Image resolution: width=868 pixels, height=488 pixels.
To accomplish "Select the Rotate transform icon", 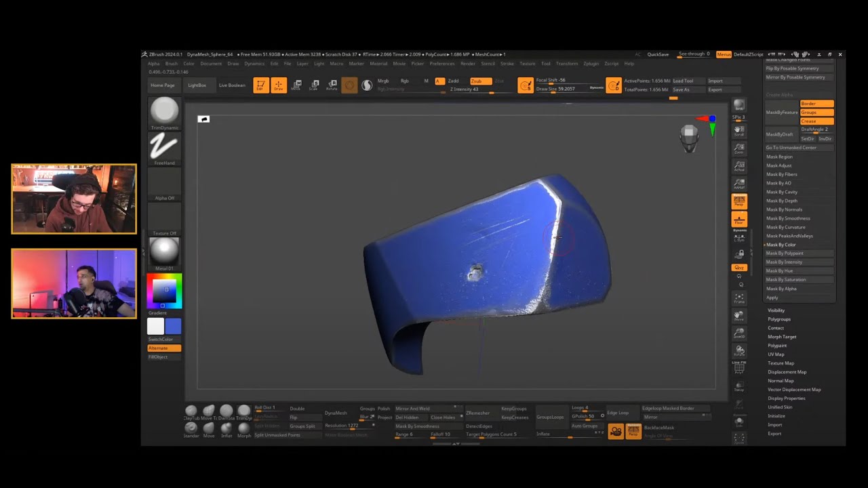I will 332,85.
